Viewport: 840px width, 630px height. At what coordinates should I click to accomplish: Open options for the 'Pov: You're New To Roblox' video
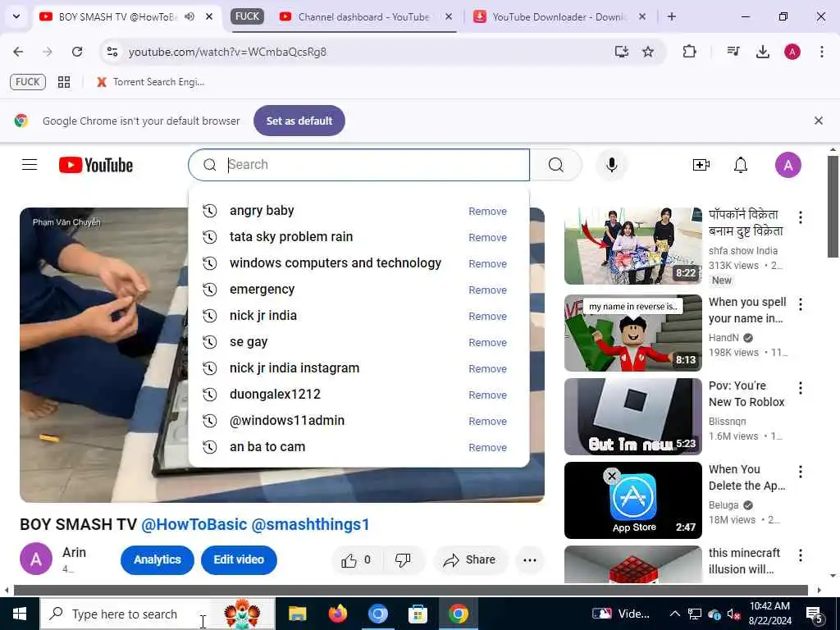coord(801,388)
